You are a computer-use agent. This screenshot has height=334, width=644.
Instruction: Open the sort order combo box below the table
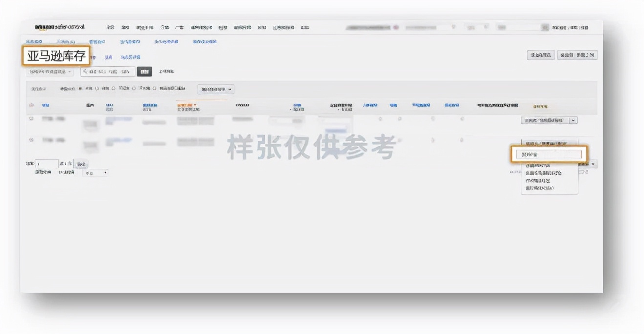tap(95, 173)
